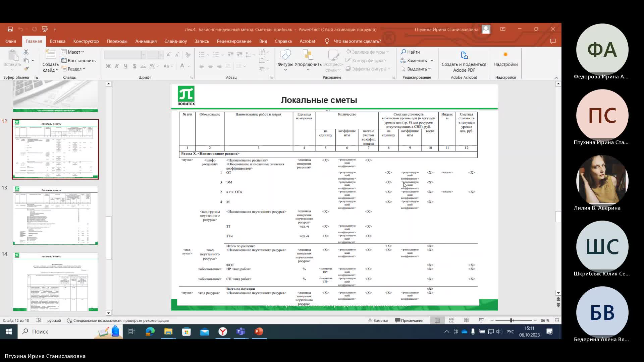Switch to the Переходы tab
Viewport: 644px width, 362px height.
pyautogui.click(x=117, y=41)
